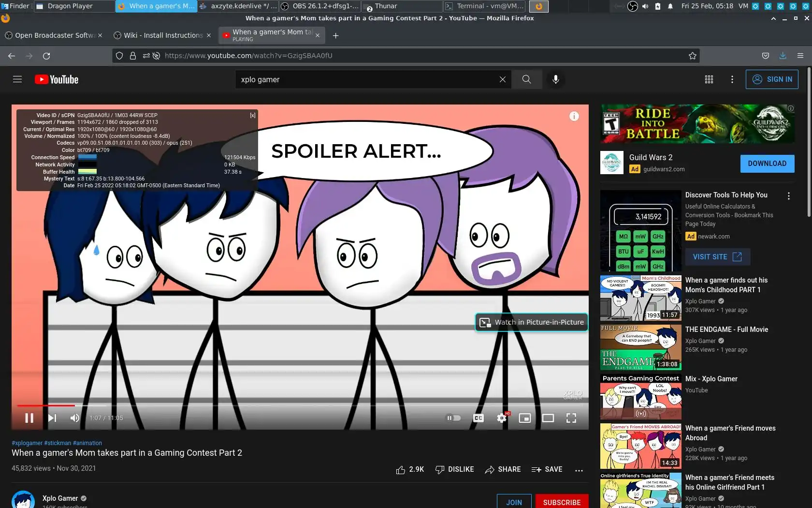Open Xplo Gamer channel avatar

tap(23, 500)
